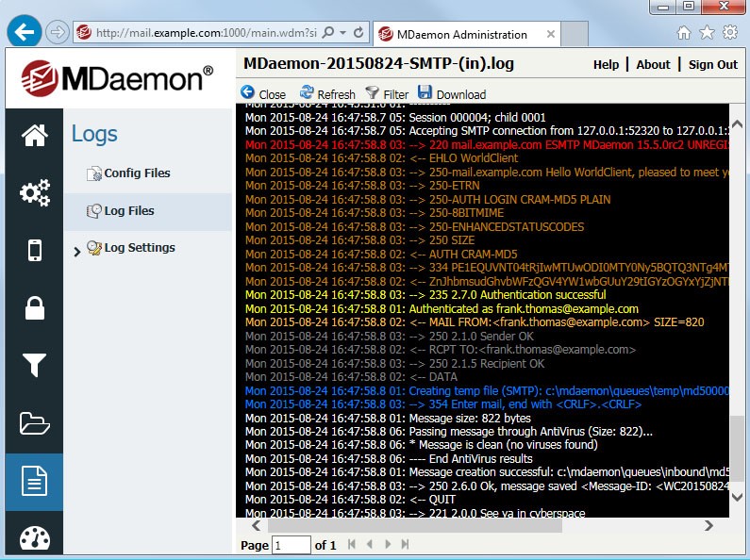Image resolution: width=750 pixels, height=560 pixels.
Task: Open the Help link
Action: tap(606, 64)
